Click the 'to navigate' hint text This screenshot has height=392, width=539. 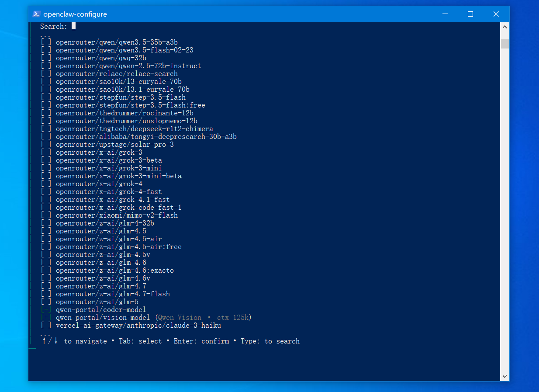pyautogui.click(x=85, y=341)
